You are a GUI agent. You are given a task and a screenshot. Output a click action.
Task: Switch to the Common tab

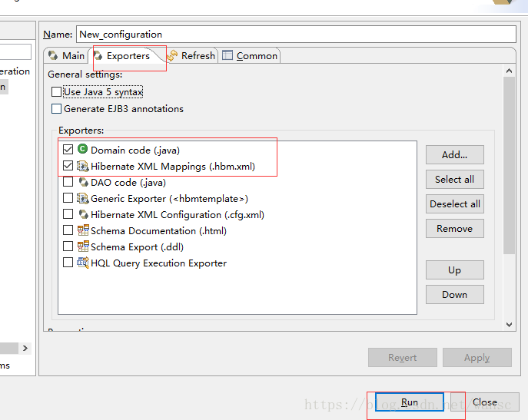250,55
